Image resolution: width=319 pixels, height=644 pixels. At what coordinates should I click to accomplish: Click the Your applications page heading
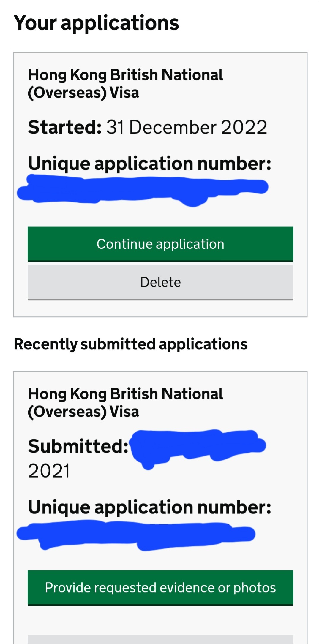pyautogui.click(x=96, y=23)
